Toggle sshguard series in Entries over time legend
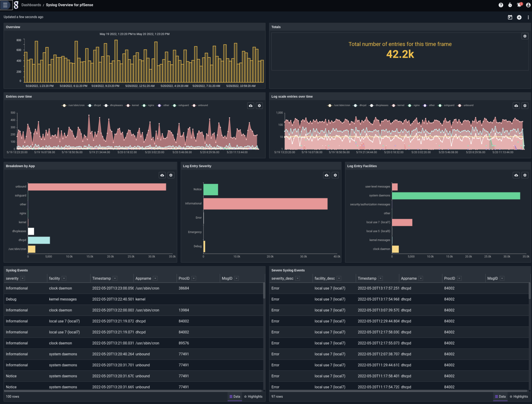This screenshot has width=532, height=404. [x=180, y=105]
